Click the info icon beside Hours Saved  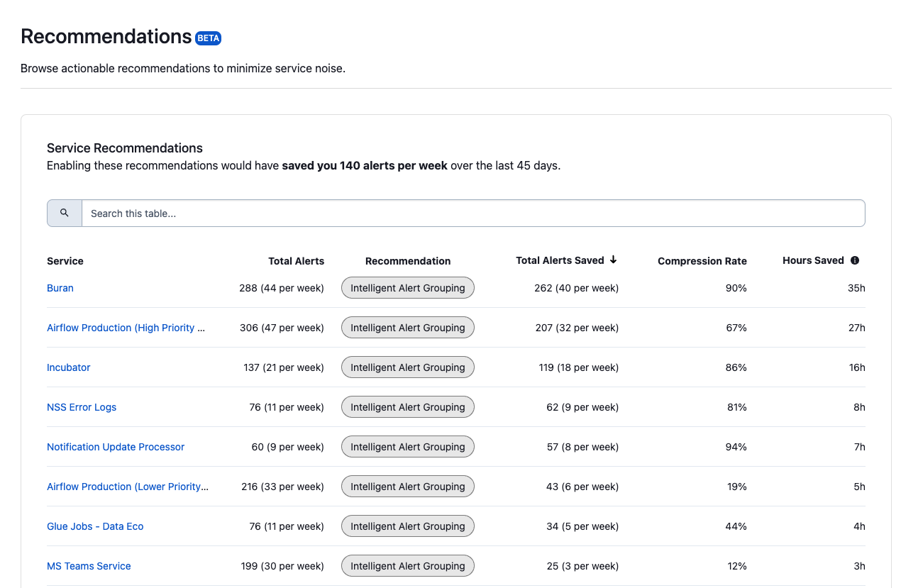854,260
